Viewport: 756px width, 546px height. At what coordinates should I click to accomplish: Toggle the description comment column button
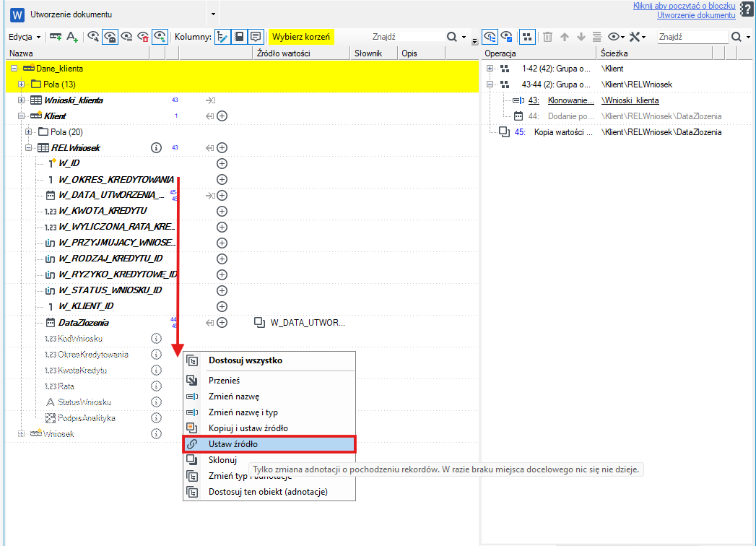[x=256, y=37]
